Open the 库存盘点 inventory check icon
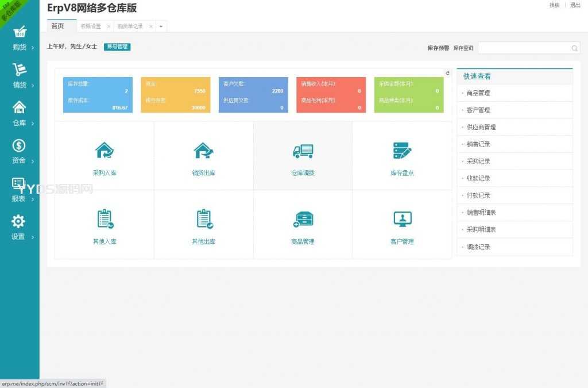This screenshot has height=388, width=588. coord(402,151)
